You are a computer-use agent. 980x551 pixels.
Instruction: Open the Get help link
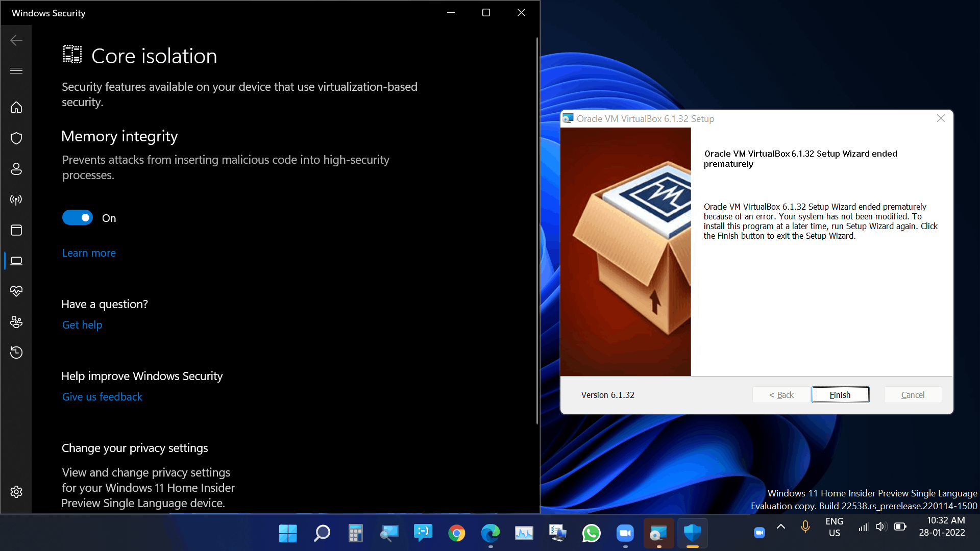[82, 325]
